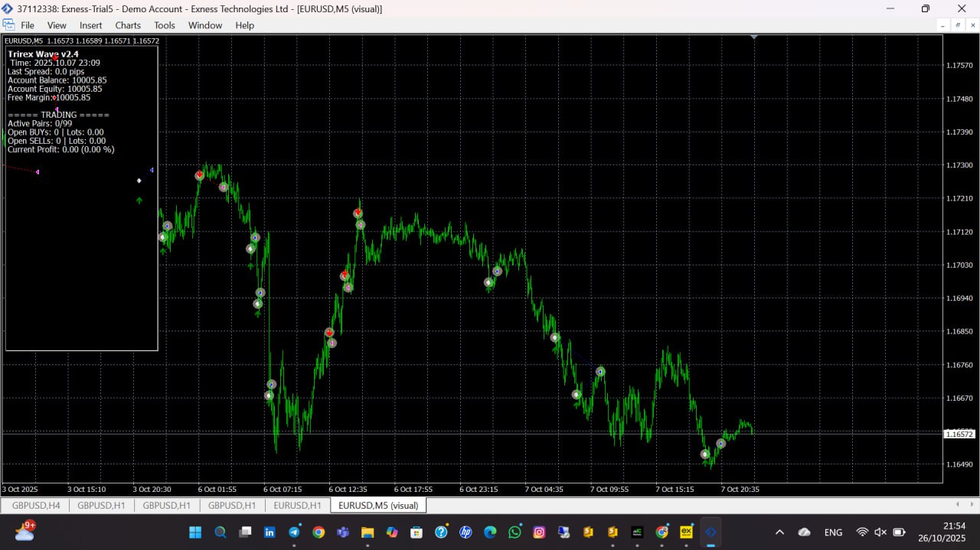Click the chart shift triangle marker
The width and height of the screenshot is (980, 550).
coord(754,37)
